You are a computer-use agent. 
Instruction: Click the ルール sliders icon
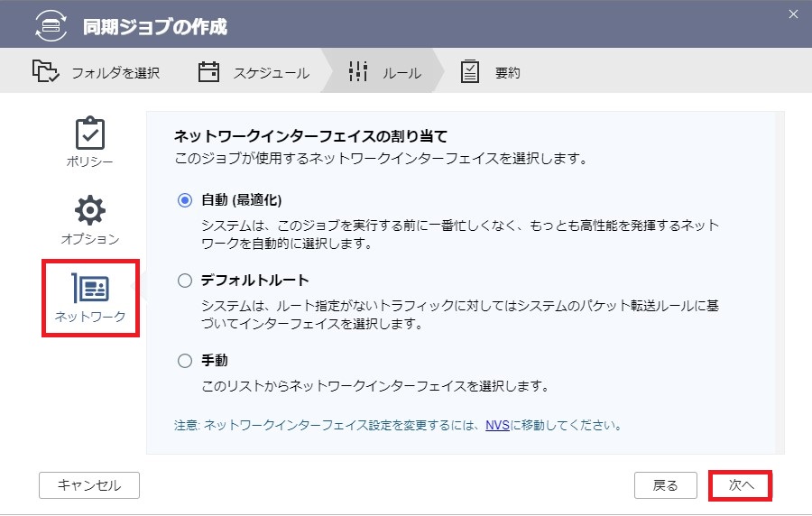(x=358, y=71)
